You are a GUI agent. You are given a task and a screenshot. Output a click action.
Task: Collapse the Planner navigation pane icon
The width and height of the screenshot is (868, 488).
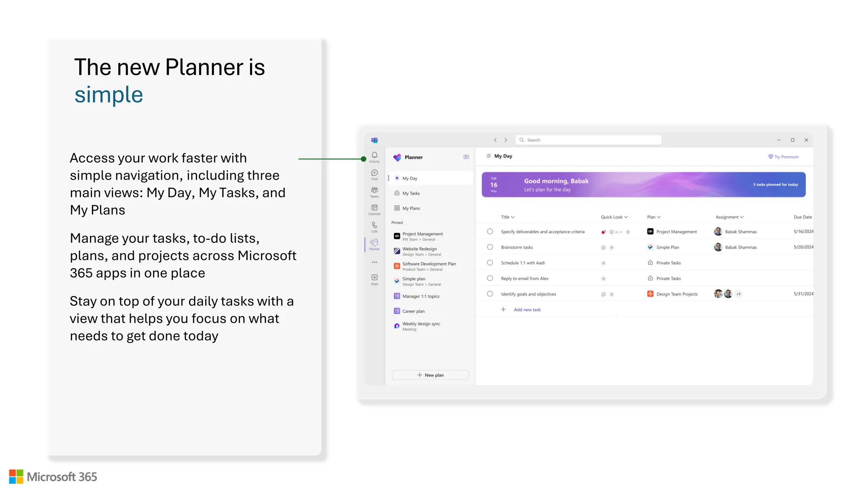pyautogui.click(x=466, y=157)
